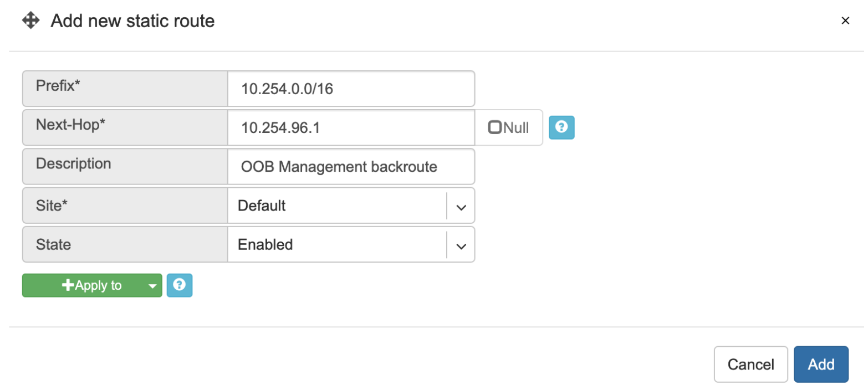Image resolution: width=868 pixels, height=390 pixels.
Task: Open the Site dropdown showing Default
Action: 351,206
